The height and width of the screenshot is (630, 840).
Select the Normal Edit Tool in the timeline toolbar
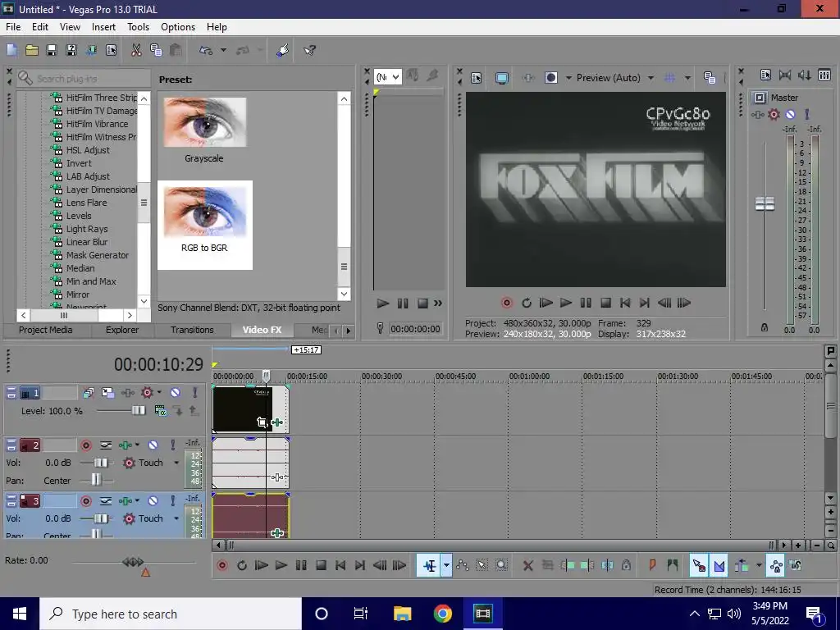point(430,565)
